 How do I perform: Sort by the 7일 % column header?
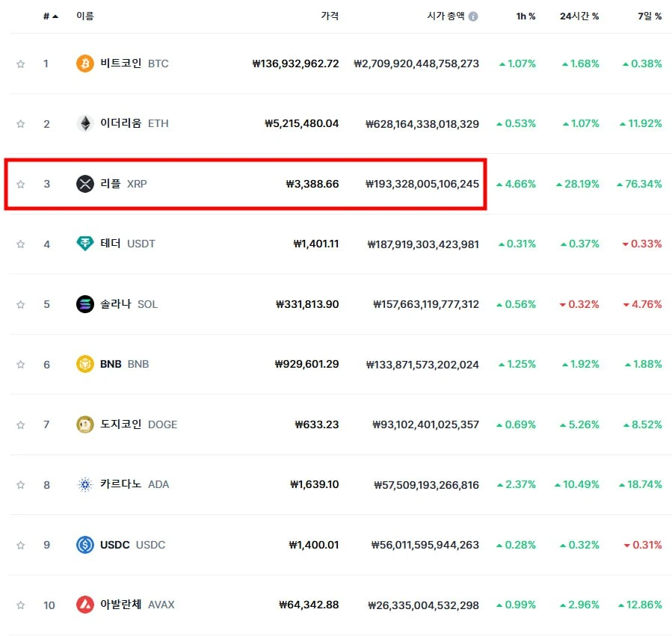click(x=650, y=16)
